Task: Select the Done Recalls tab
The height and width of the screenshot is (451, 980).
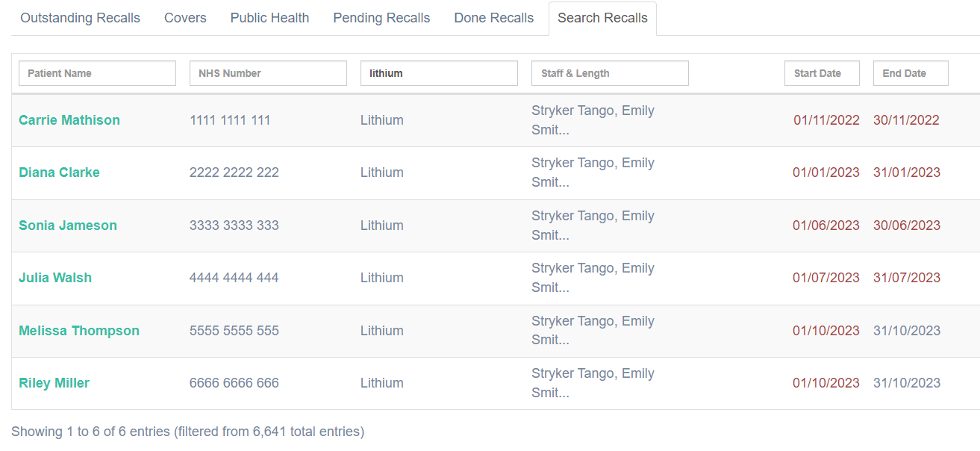Action: pyautogui.click(x=493, y=18)
